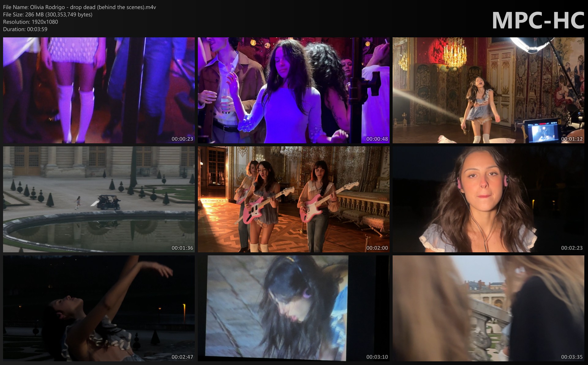Choose the headphones close-up at 00:02:23
The width and height of the screenshot is (588, 365).
coord(488,199)
